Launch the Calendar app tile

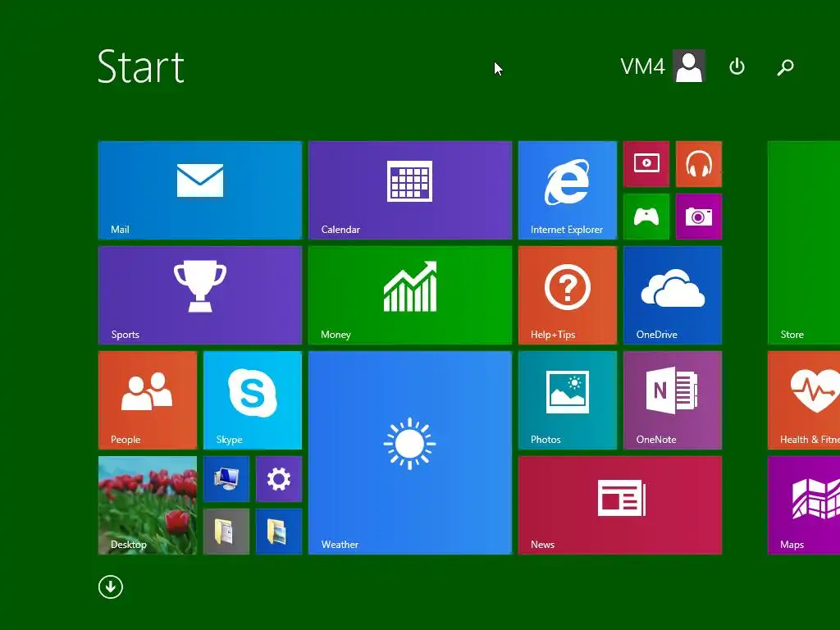point(410,190)
